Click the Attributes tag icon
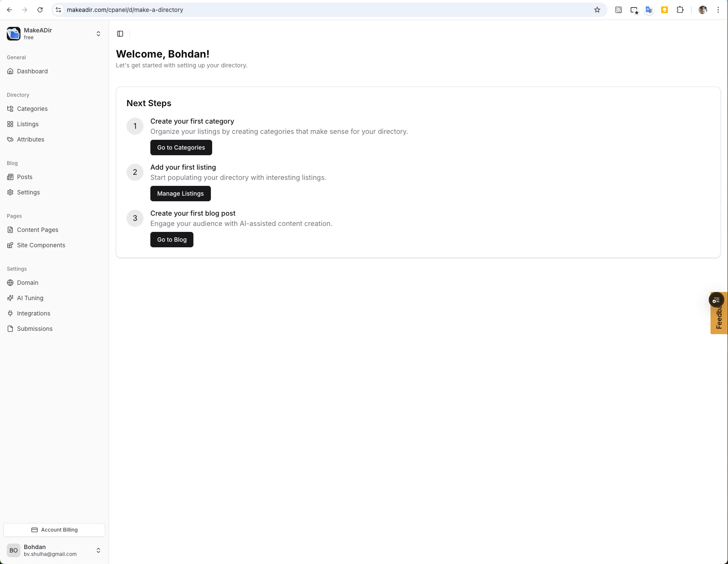The height and width of the screenshot is (564, 728). point(10,139)
